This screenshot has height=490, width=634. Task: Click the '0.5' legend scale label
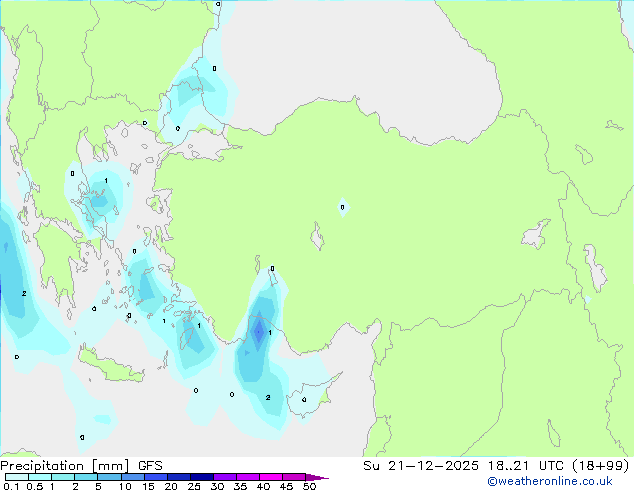(x=35, y=486)
